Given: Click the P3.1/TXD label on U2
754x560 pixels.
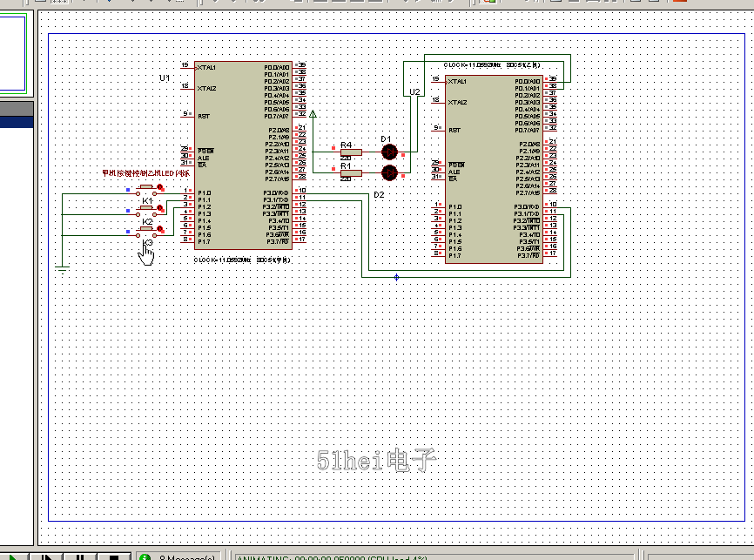Looking at the screenshot, I should (x=527, y=213).
